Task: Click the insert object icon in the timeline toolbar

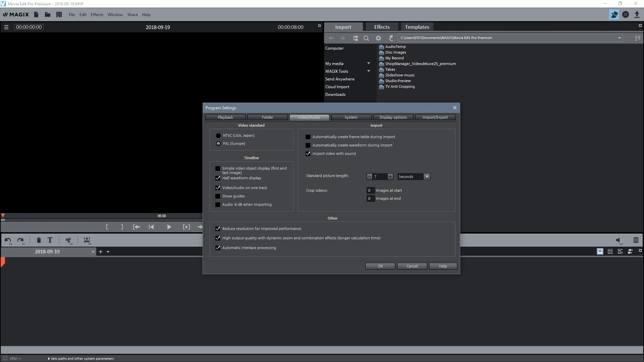Action: coord(87,240)
